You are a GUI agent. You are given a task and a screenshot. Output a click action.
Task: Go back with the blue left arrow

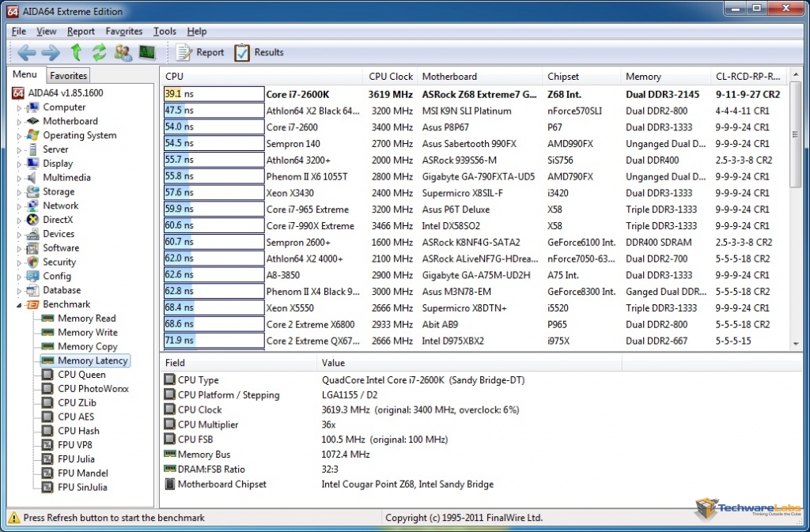point(26,52)
